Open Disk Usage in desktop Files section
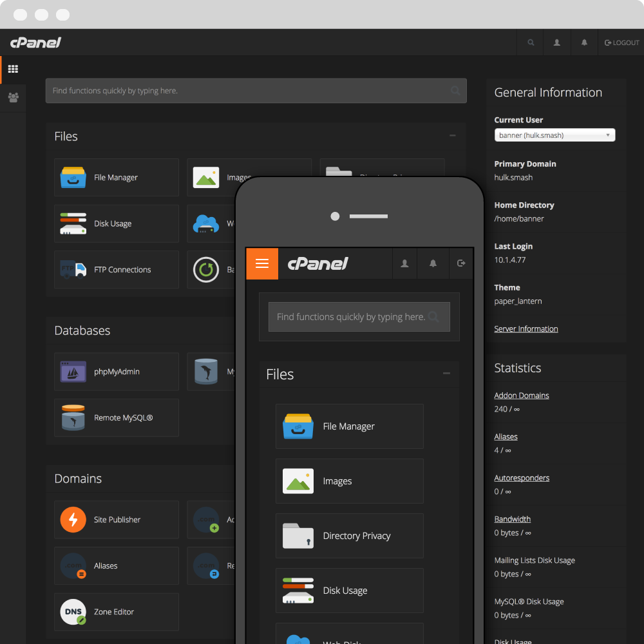 116,223
